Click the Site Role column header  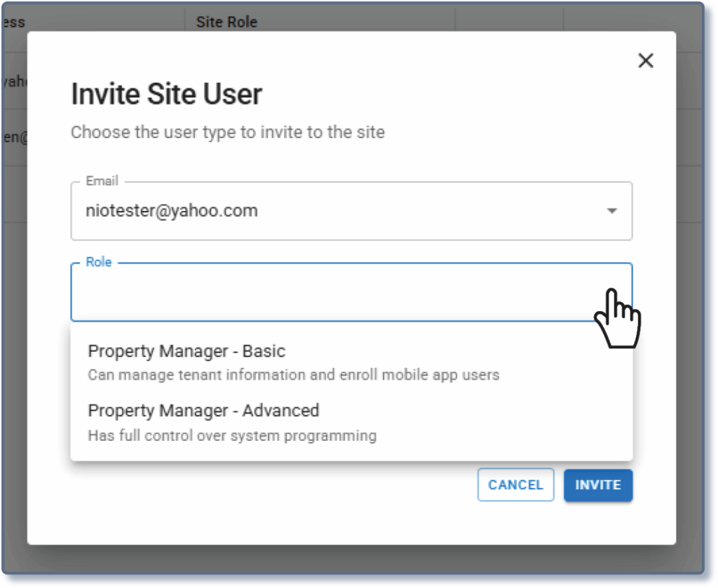coord(226,22)
